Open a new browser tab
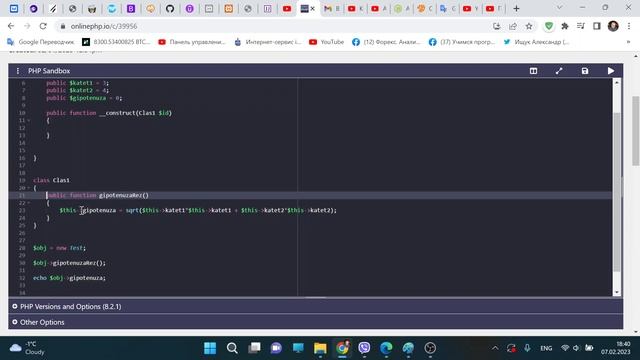This screenshot has height=360, width=640. tap(516, 9)
